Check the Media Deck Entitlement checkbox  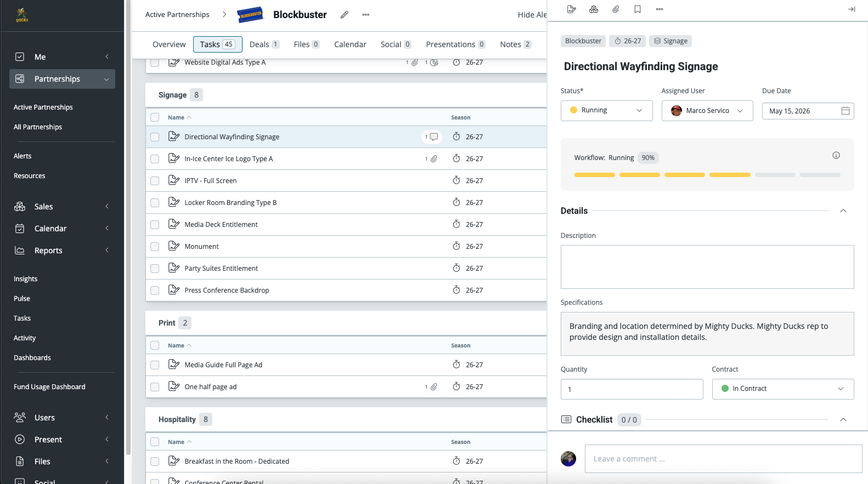tap(155, 225)
